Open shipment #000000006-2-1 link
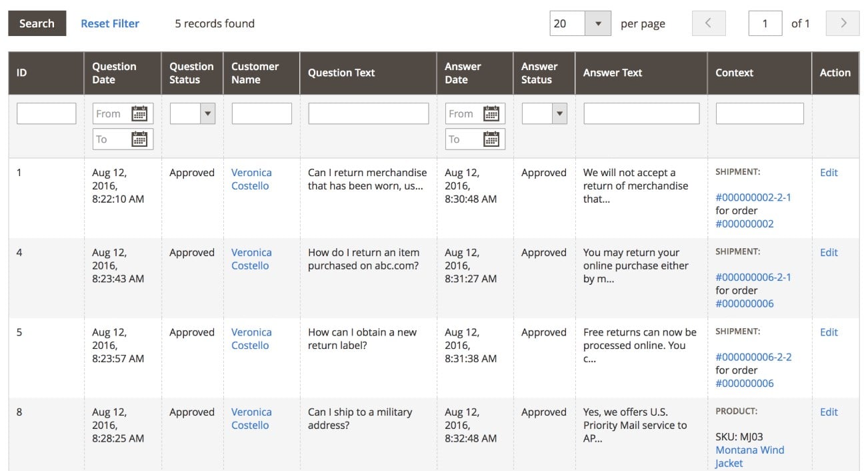 click(753, 278)
